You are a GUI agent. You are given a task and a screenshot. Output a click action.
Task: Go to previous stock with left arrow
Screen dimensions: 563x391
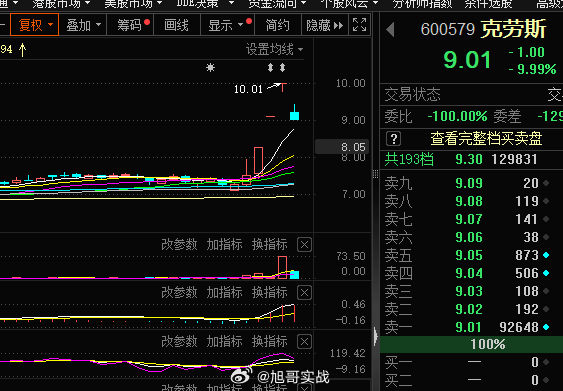click(391, 29)
